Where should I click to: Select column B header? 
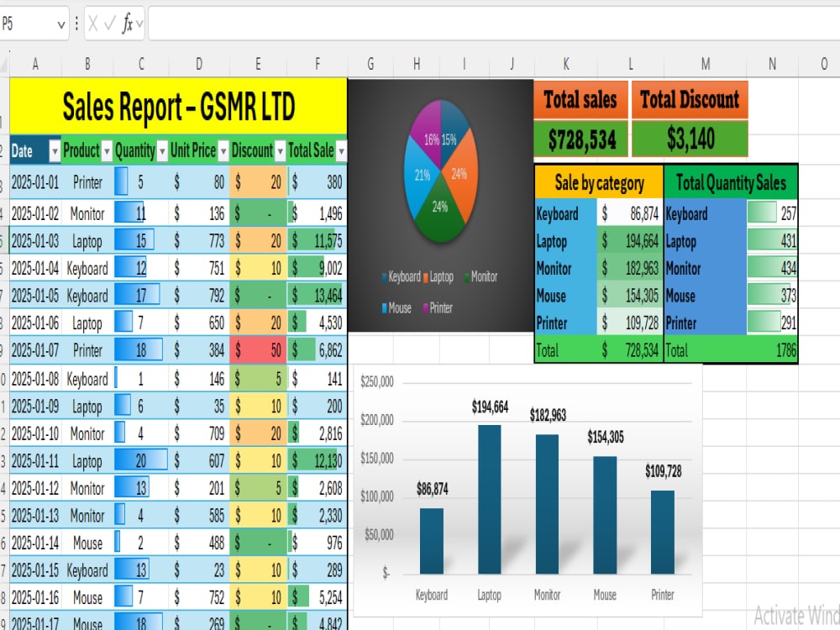tap(87, 65)
